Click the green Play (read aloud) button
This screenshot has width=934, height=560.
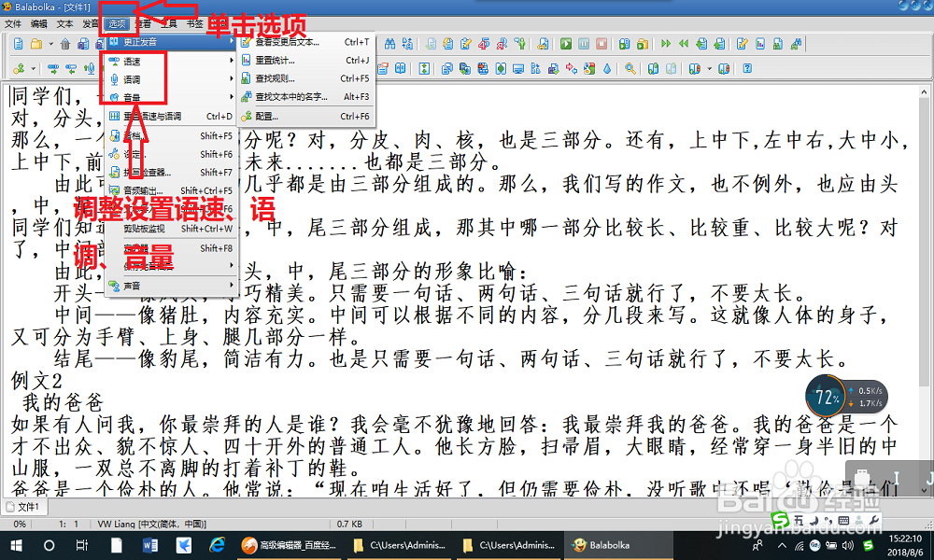(x=566, y=44)
